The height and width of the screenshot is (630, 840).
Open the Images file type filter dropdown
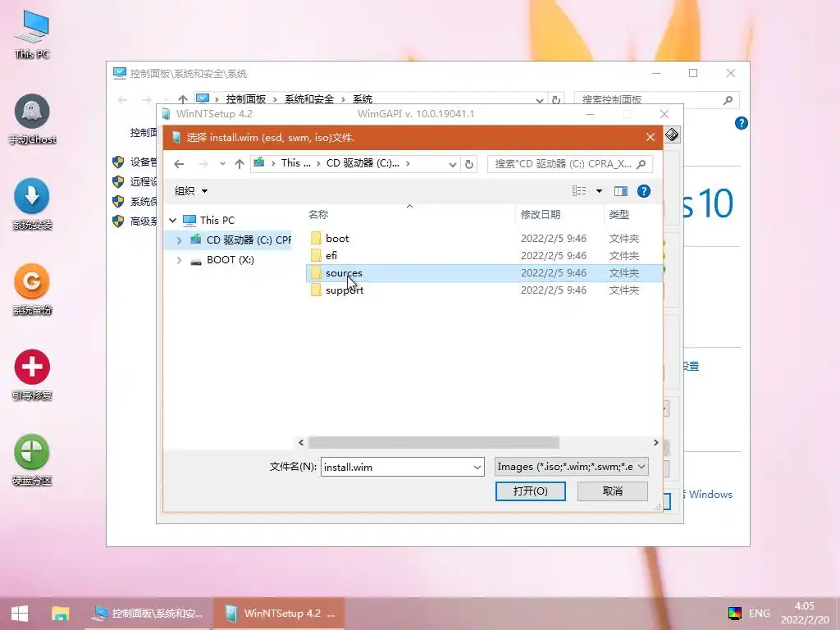pos(572,467)
